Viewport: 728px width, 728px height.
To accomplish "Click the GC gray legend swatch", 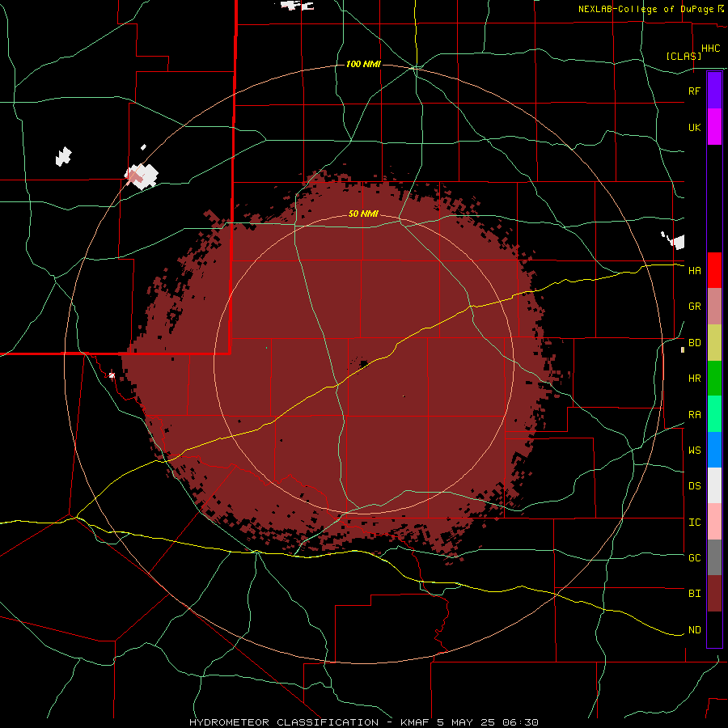I will click(x=714, y=557).
